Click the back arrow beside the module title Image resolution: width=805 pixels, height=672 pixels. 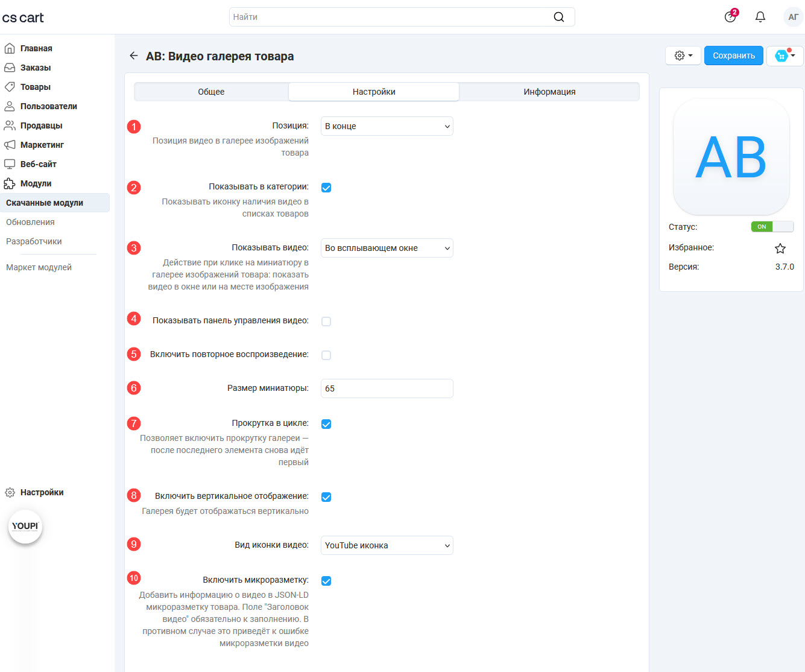tap(134, 56)
